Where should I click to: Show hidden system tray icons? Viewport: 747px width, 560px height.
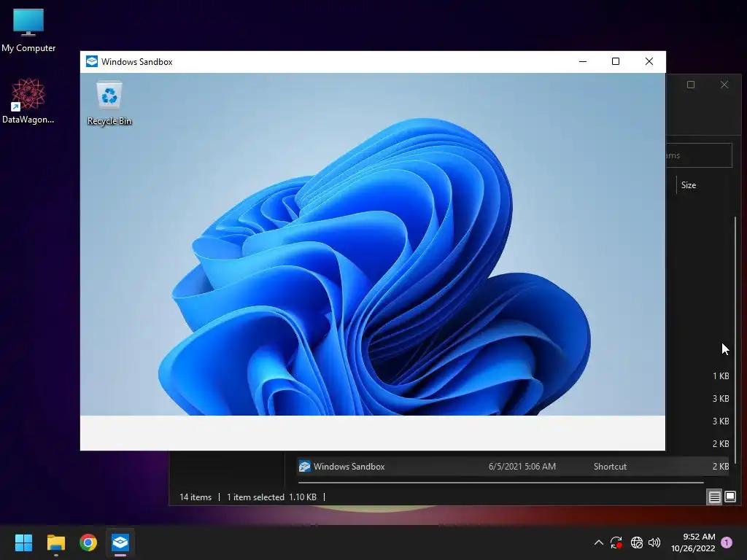(599, 542)
